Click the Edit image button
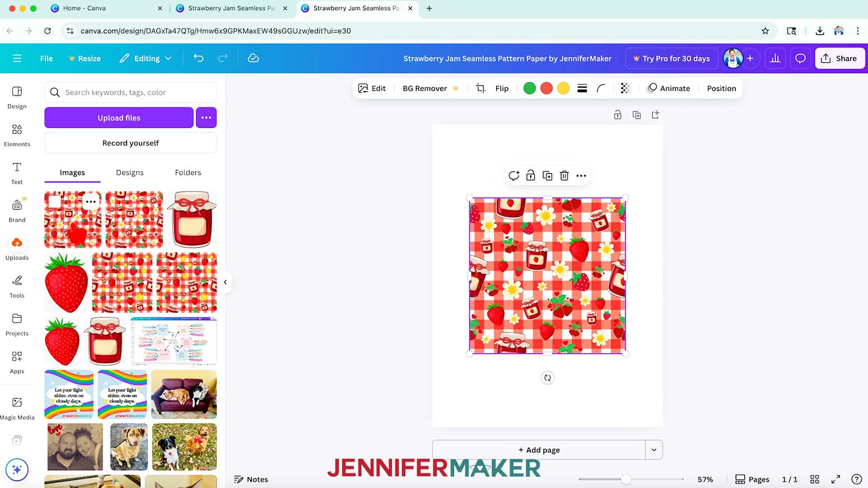868x488 pixels. point(372,88)
